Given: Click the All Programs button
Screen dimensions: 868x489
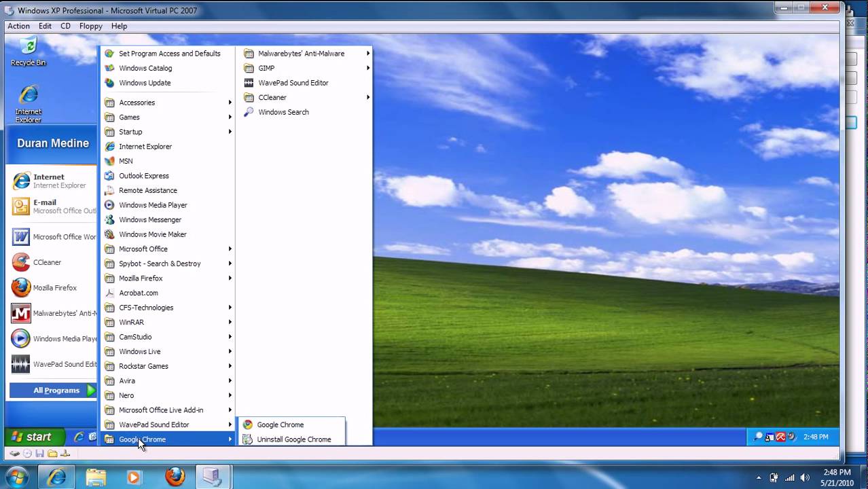Looking at the screenshot, I should [56, 391].
